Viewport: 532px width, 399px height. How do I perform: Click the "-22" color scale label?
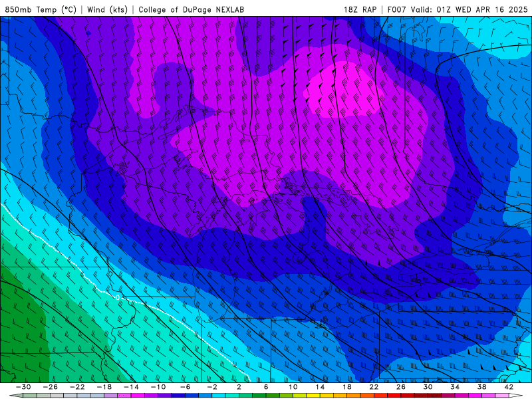coord(77,387)
